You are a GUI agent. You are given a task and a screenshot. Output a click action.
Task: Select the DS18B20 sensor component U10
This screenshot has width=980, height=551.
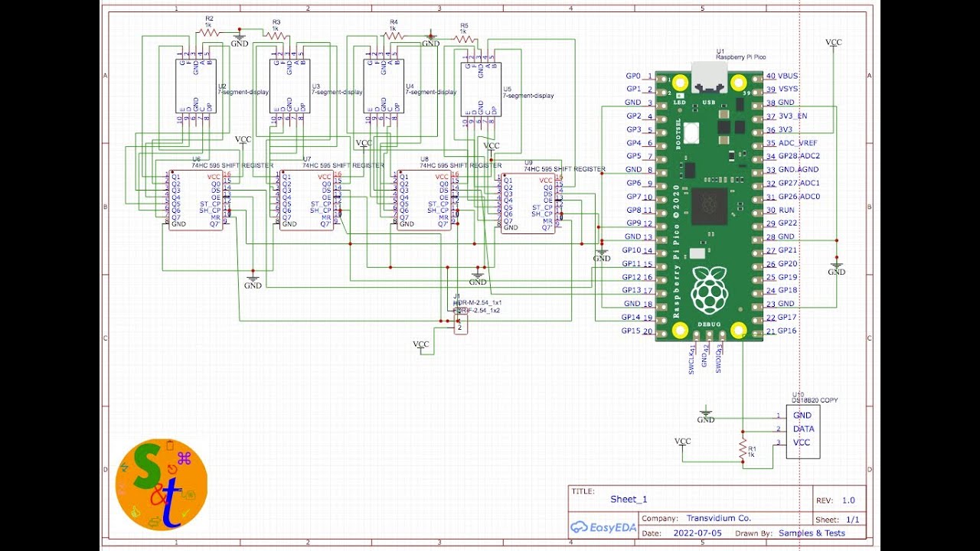[x=802, y=431]
